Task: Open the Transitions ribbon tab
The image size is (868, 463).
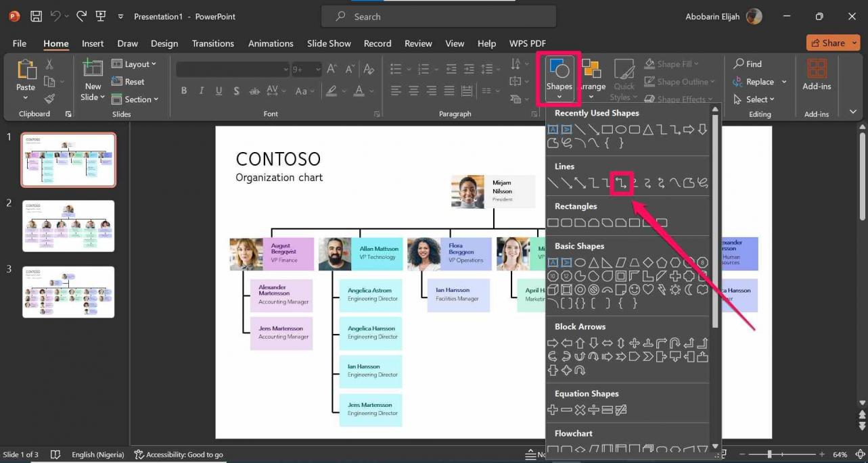Action: [212, 43]
